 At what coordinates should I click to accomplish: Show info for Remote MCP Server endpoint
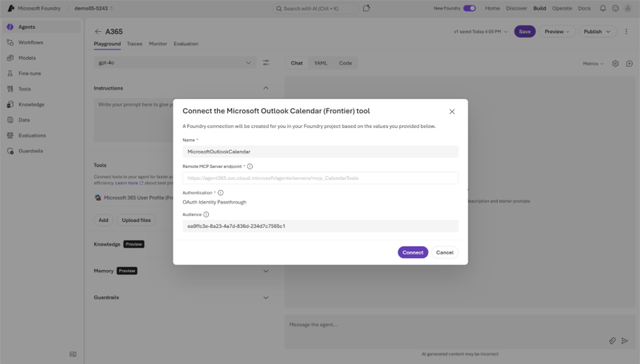tap(250, 166)
